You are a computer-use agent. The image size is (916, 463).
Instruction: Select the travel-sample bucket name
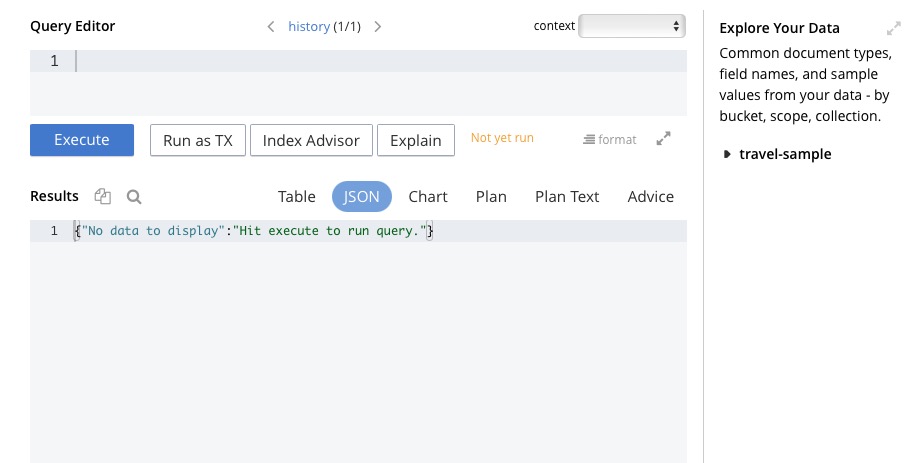click(785, 154)
